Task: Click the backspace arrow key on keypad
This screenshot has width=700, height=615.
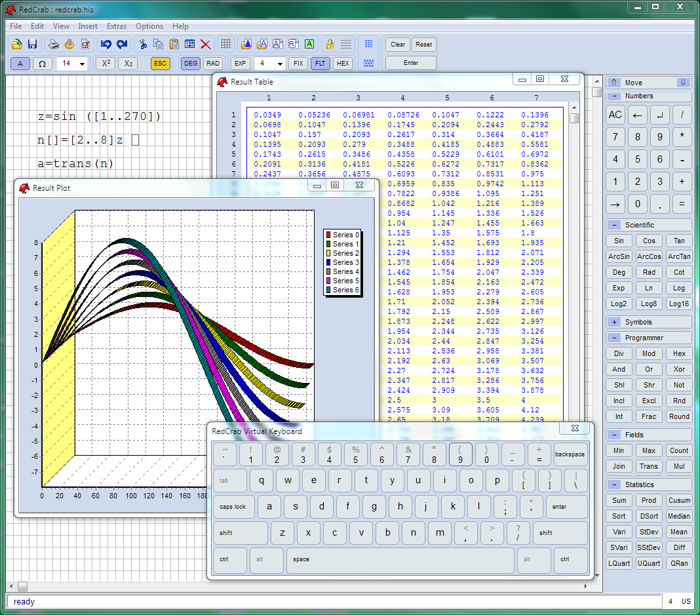Action: coord(638,115)
